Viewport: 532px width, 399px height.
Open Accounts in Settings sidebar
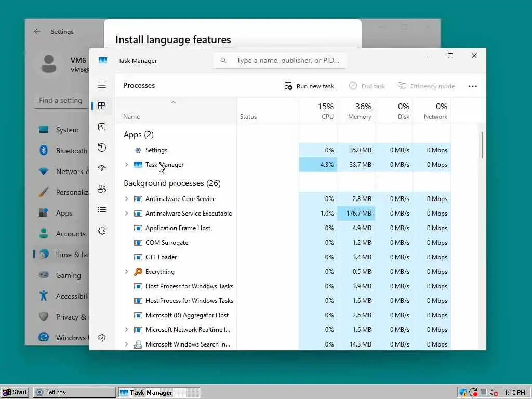pos(61,234)
